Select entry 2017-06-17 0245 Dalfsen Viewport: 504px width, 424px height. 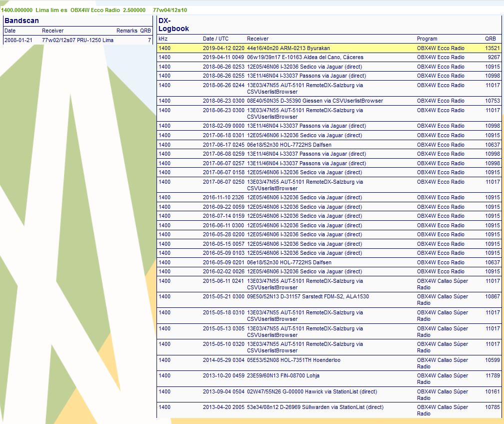tap(329, 145)
